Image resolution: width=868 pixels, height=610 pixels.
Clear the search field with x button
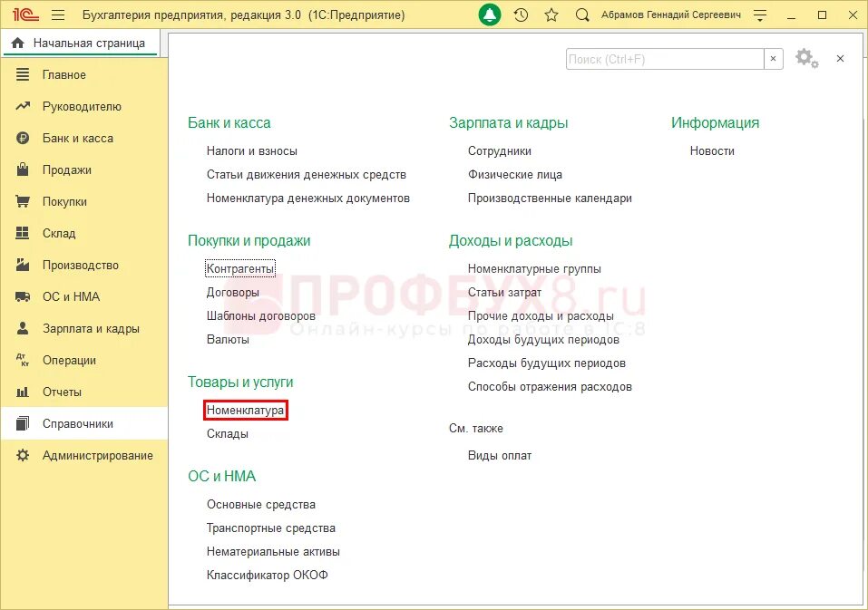tap(774, 59)
